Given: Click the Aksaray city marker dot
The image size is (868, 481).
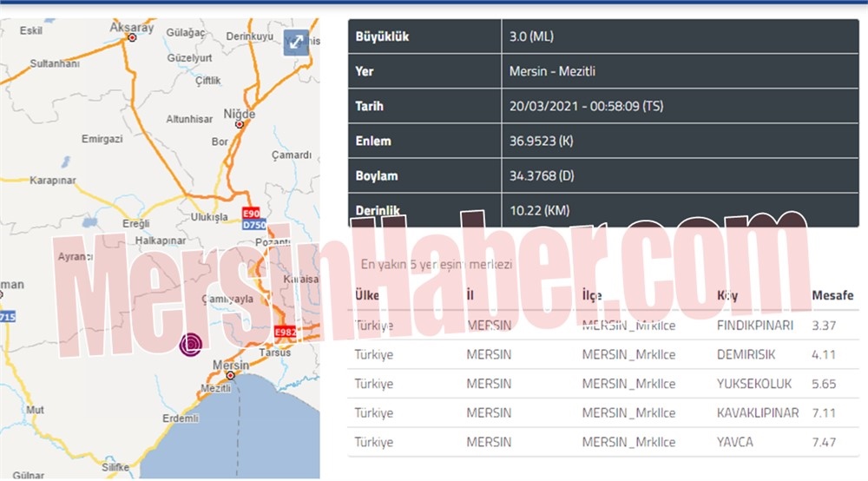Looking at the screenshot, I should point(132,38).
